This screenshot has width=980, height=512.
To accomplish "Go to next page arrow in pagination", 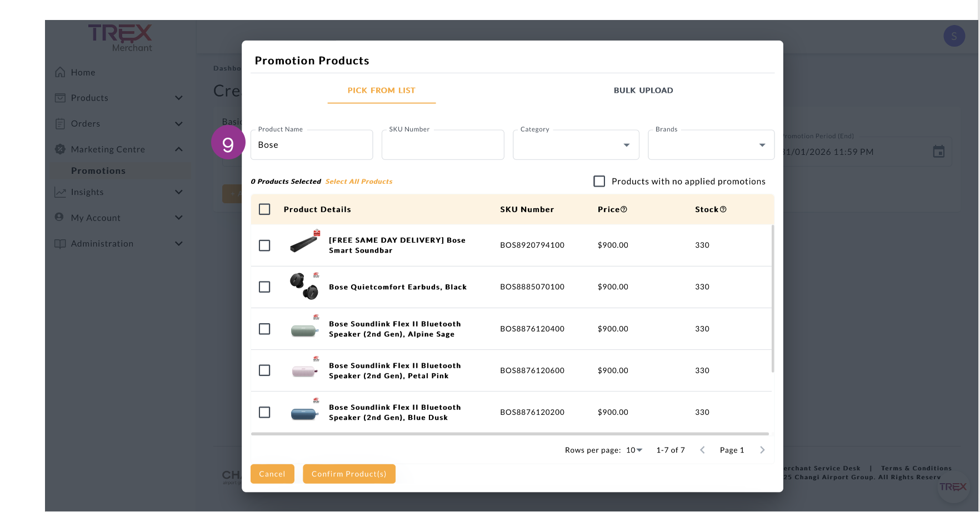I will pyautogui.click(x=762, y=450).
